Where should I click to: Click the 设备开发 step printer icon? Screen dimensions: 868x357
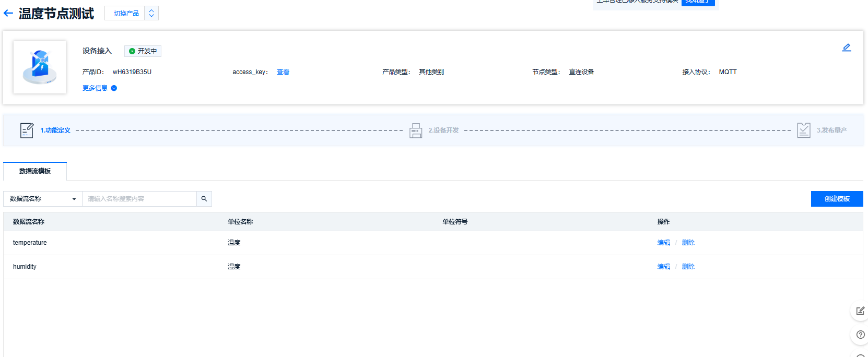click(416, 130)
